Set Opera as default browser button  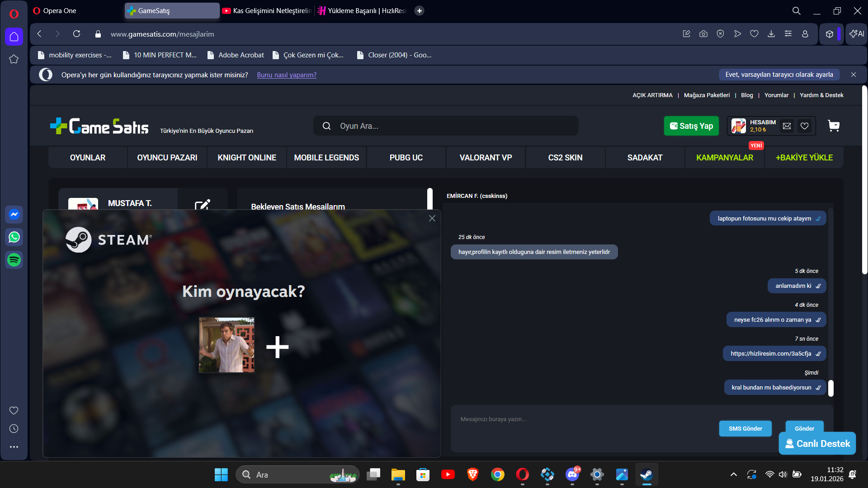pos(779,75)
